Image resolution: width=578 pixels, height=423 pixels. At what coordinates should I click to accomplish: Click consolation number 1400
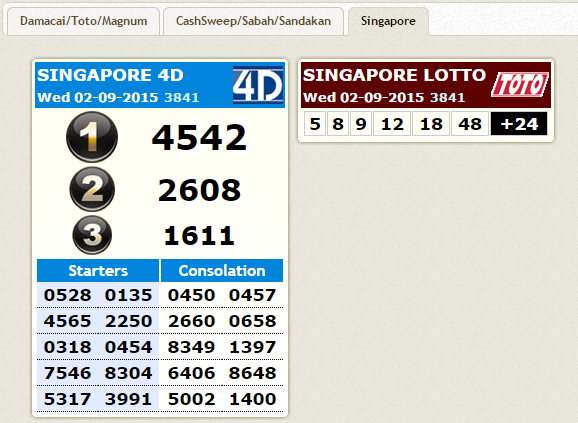click(x=253, y=399)
